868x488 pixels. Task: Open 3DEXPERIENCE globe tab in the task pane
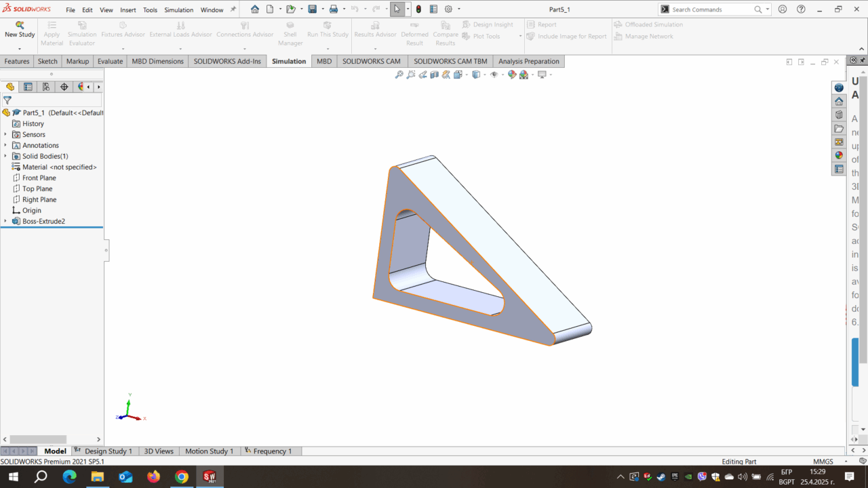(839, 87)
